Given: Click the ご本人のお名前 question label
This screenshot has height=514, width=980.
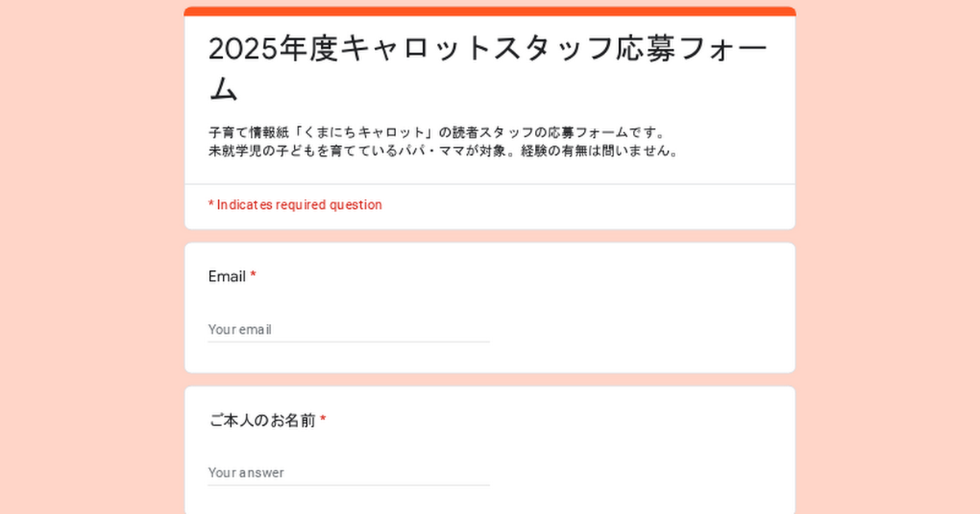Looking at the screenshot, I should pos(261,421).
